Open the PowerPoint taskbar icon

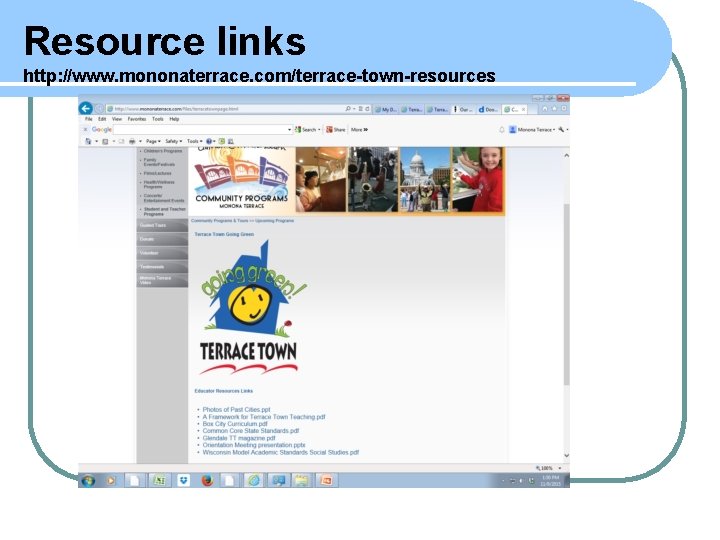coord(326,480)
